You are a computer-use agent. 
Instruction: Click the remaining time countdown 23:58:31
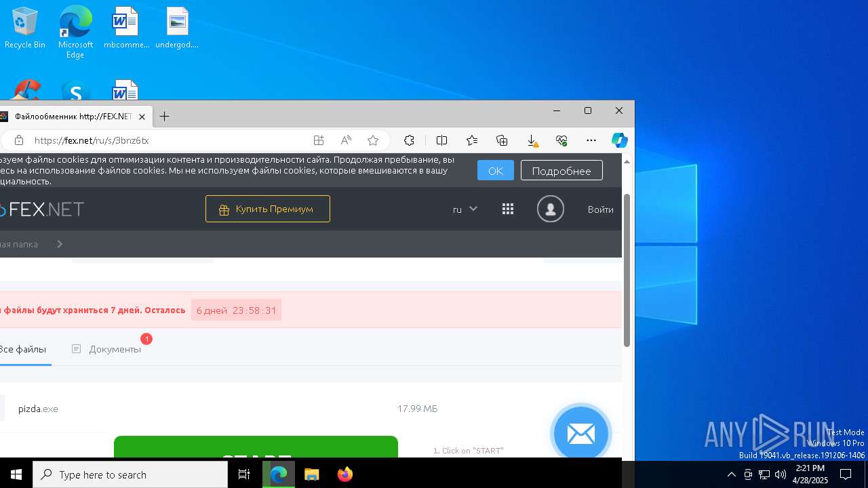(x=254, y=310)
